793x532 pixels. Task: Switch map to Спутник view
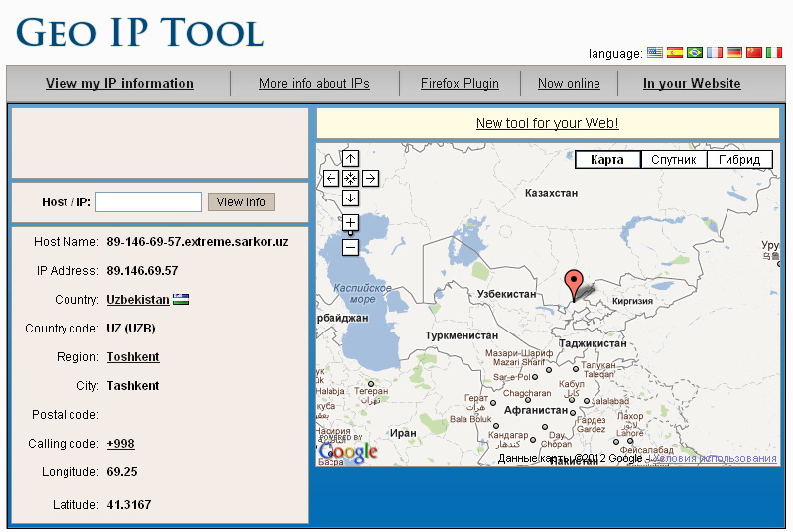click(x=674, y=159)
